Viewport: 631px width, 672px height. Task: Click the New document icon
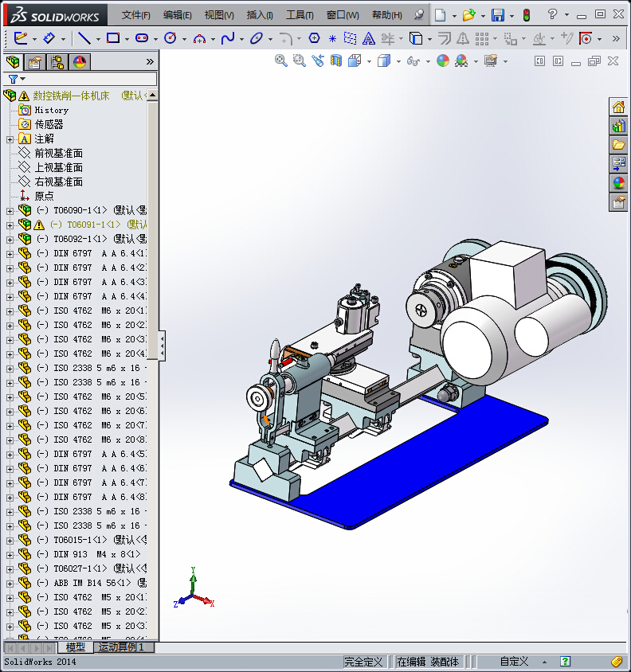click(x=440, y=15)
